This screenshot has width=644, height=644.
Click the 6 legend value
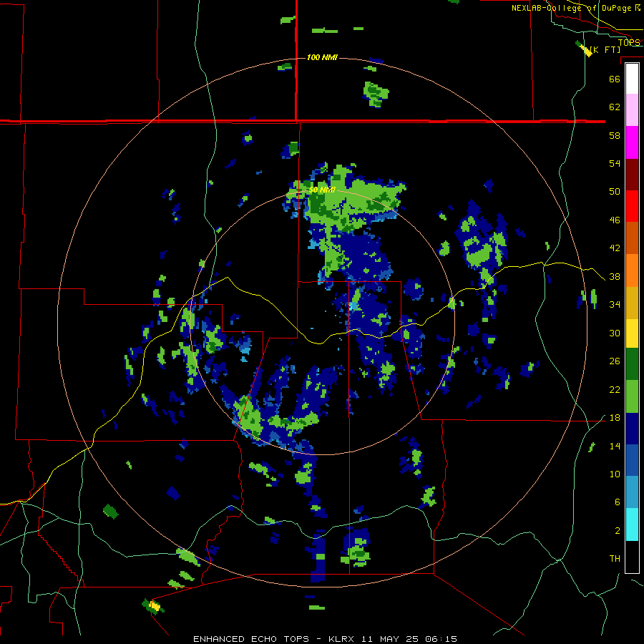pos(617,502)
